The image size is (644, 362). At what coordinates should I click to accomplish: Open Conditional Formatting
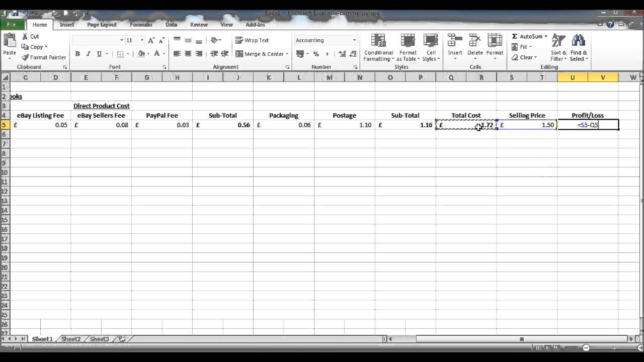[378, 47]
